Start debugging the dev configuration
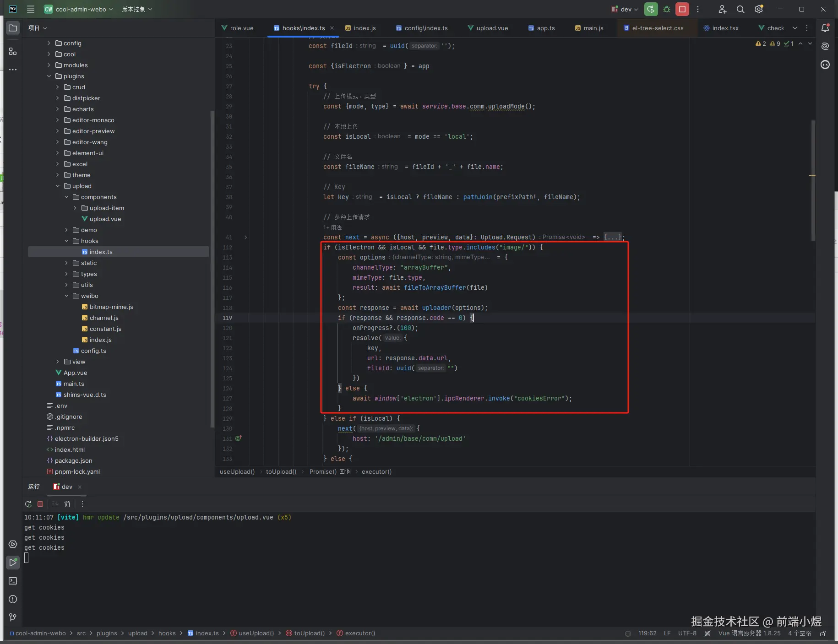 tap(667, 9)
